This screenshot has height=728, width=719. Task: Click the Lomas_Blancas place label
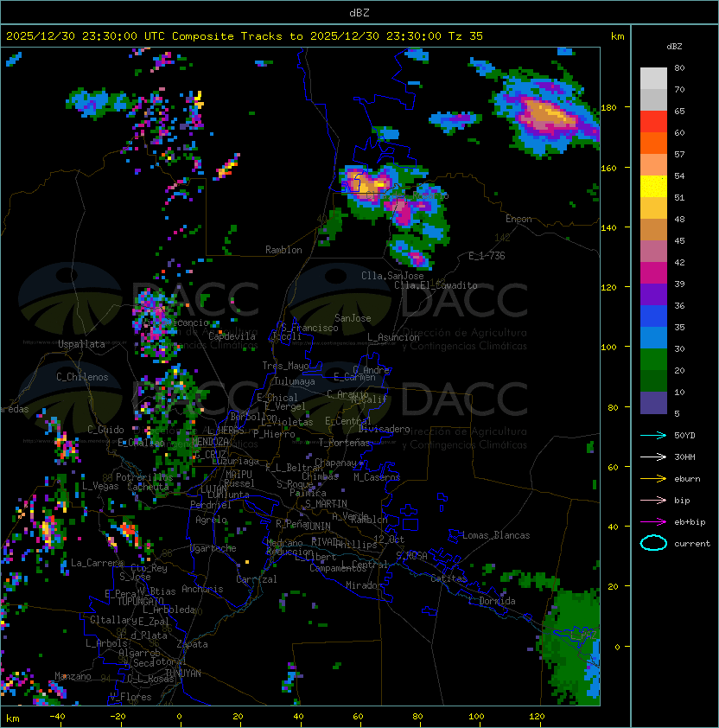[496, 535]
